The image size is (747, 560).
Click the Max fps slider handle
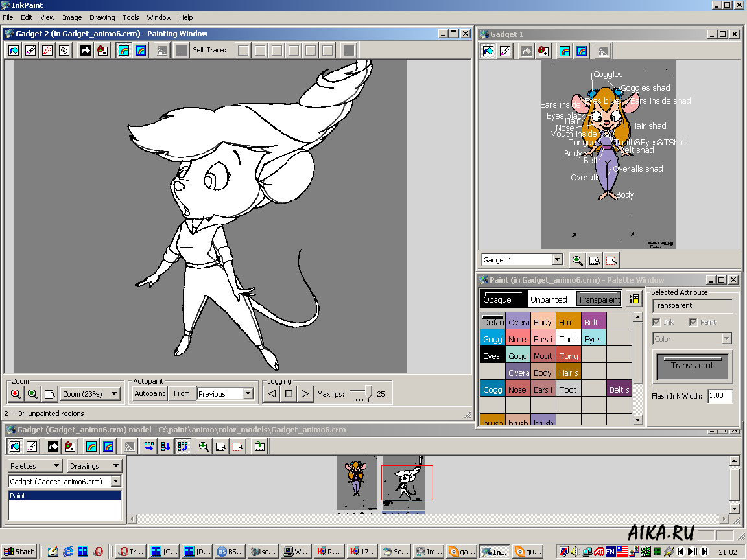click(368, 391)
